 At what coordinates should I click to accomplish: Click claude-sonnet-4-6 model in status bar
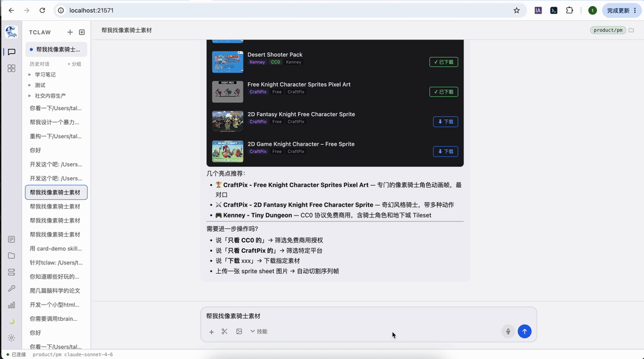click(x=89, y=354)
